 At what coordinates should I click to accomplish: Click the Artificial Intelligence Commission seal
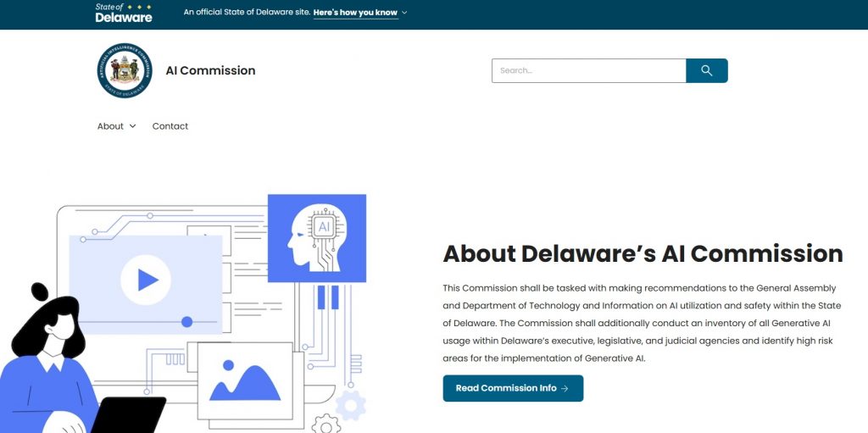(125, 71)
